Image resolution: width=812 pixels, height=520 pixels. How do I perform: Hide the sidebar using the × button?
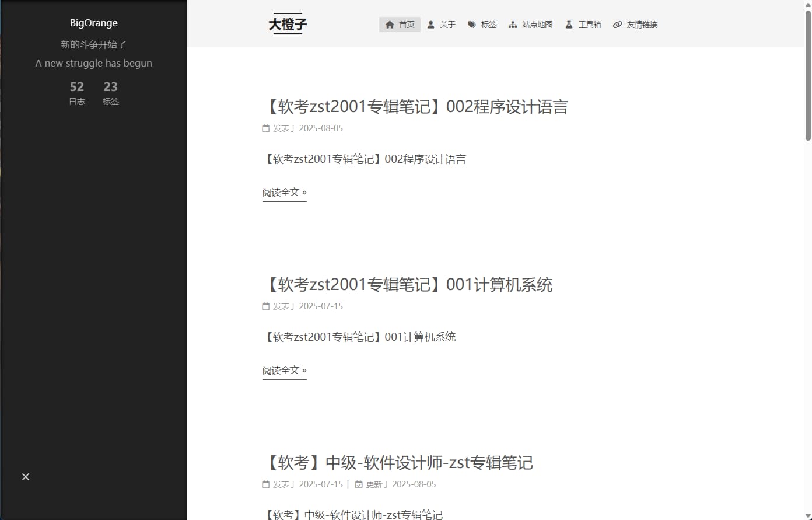coord(26,477)
